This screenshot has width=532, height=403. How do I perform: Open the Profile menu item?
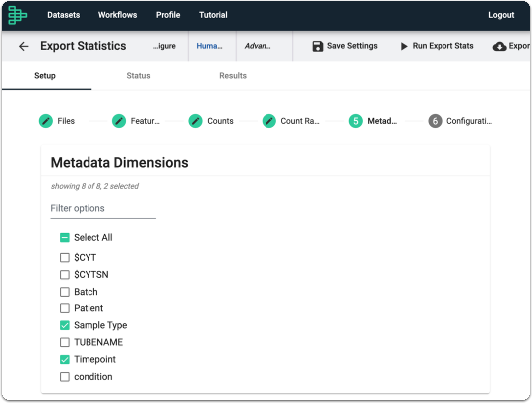click(168, 15)
